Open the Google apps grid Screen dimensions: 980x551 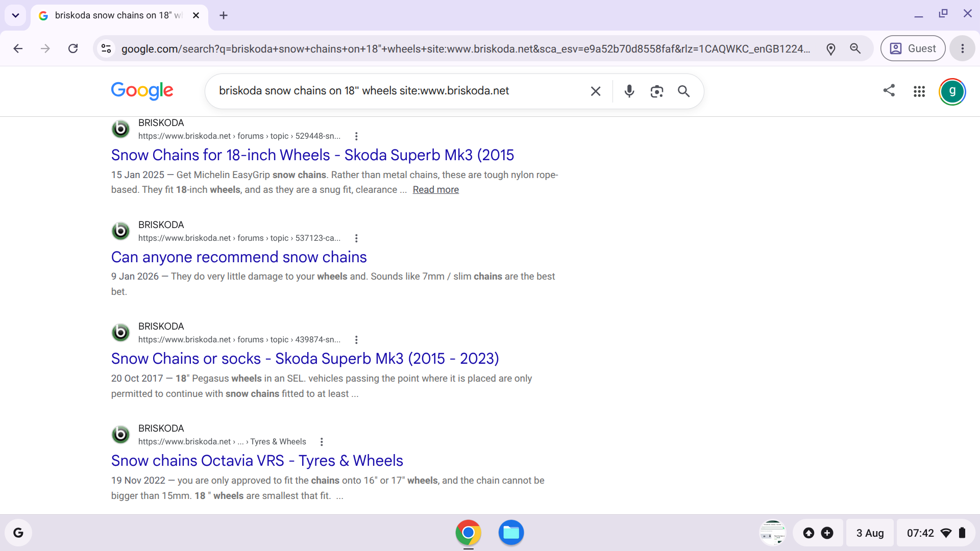click(919, 91)
